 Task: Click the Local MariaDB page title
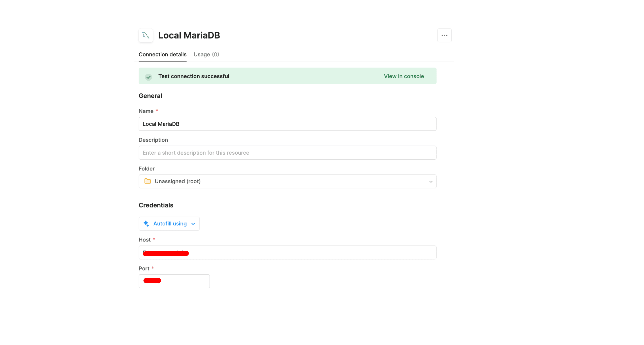click(x=189, y=35)
